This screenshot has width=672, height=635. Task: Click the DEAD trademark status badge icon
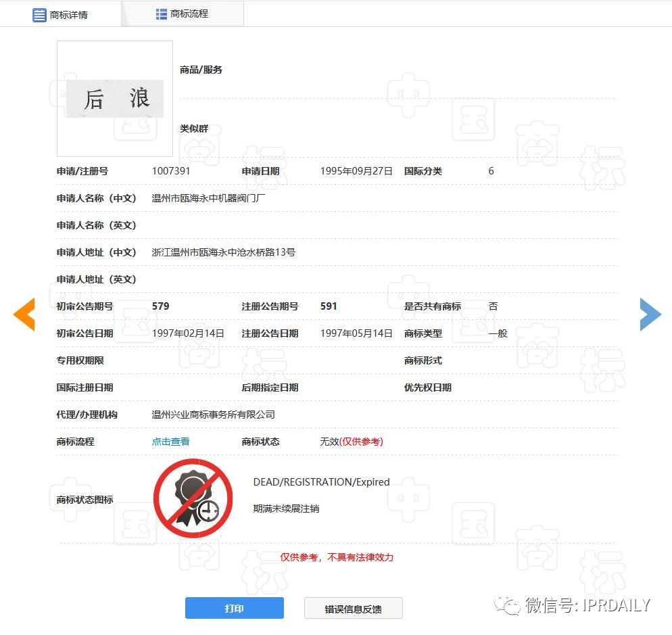tap(193, 498)
